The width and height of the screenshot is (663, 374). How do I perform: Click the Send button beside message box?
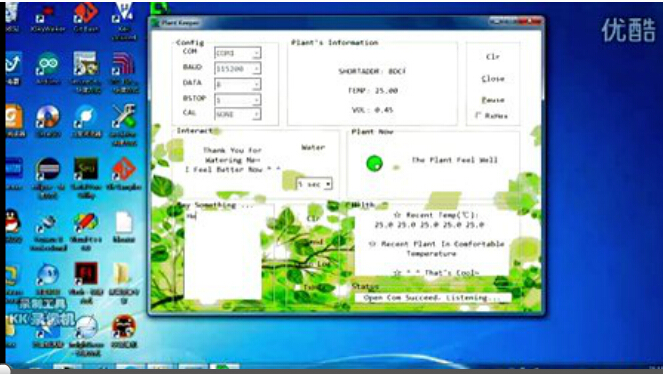[315, 242]
